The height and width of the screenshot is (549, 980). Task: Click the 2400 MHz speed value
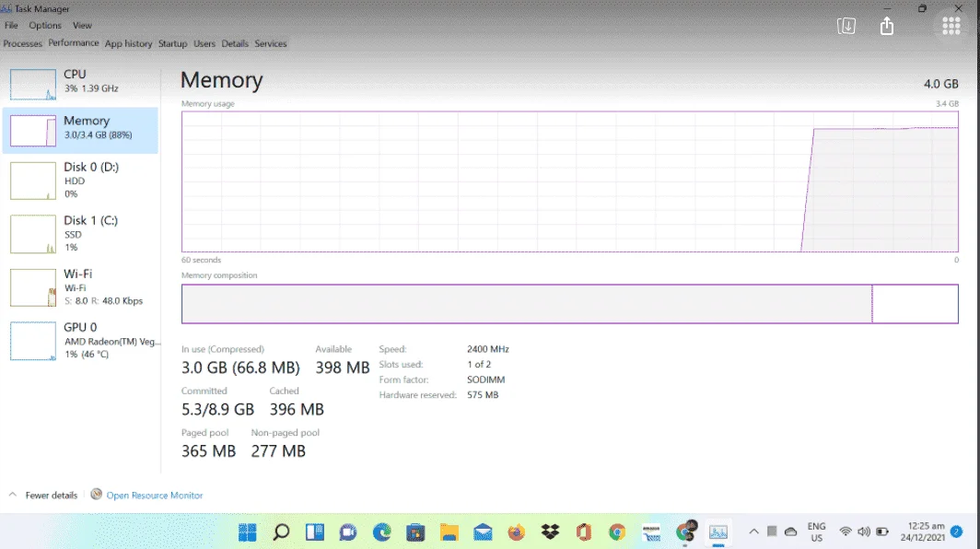point(487,349)
